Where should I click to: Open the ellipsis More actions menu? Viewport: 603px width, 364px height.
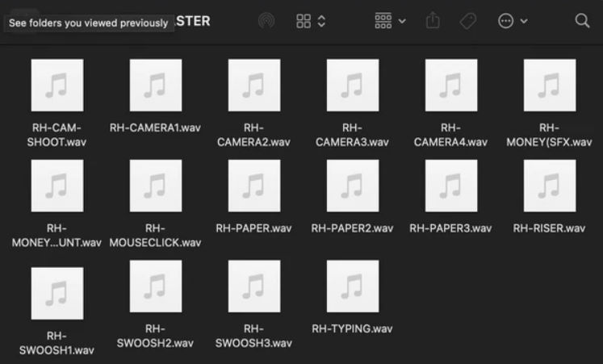513,21
